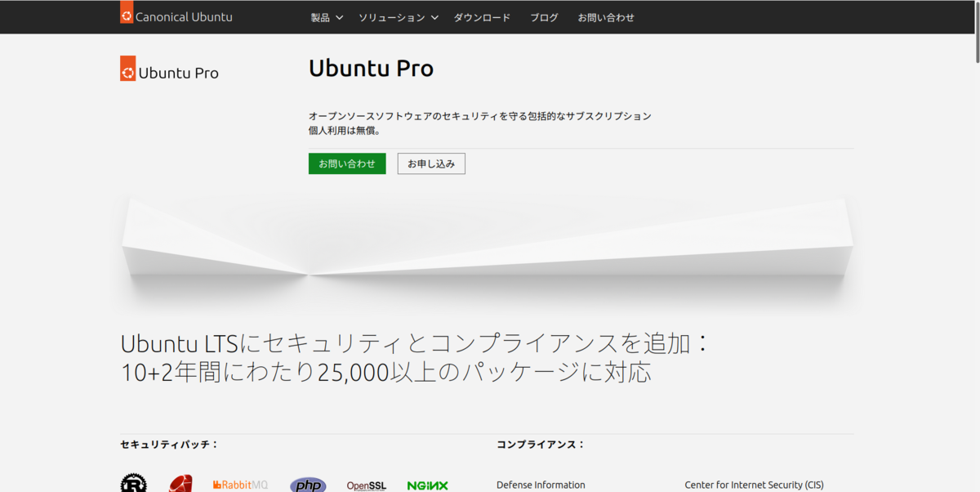Expand the ソリューション dropdown menu
This screenshot has width=980, height=492.
click(x=399, y=17)
